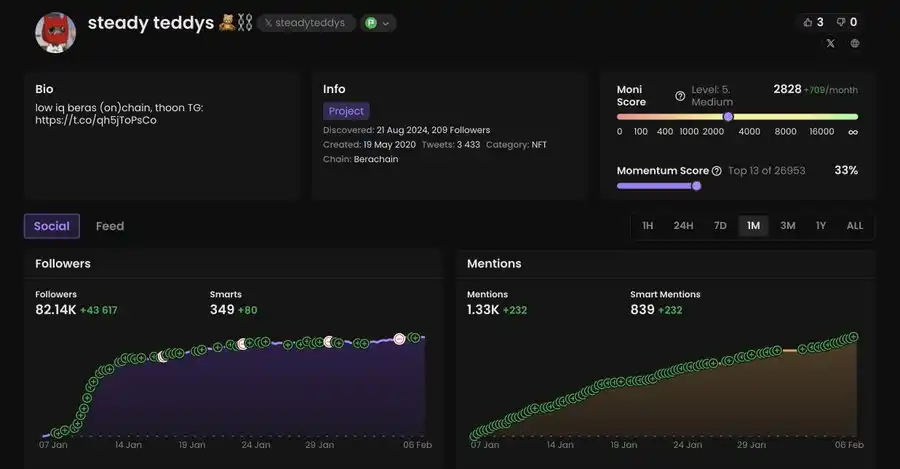The width and height of the screenshot is (900, 469).
Task: Click the thumbs down icon
Action: (840, 22)
